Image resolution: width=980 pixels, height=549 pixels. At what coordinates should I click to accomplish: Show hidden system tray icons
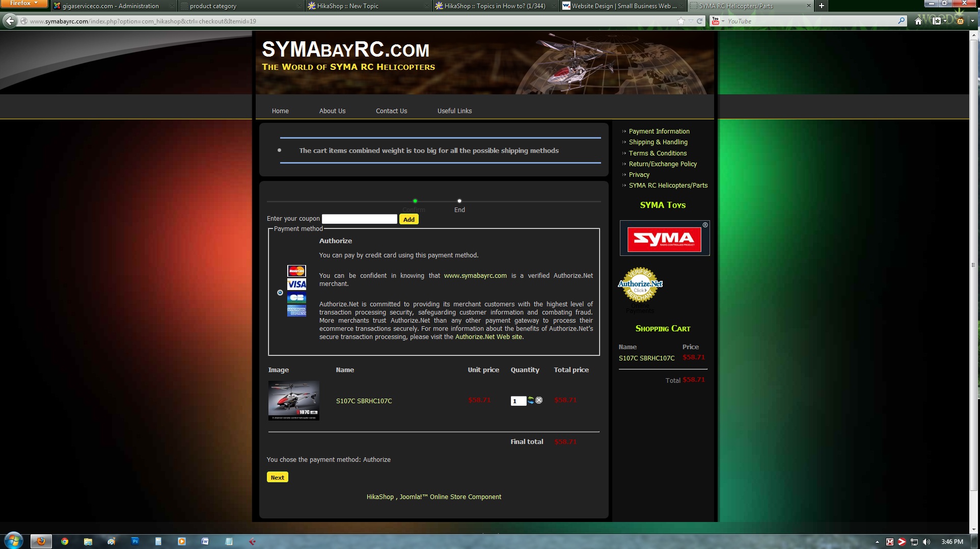[877, 542]
